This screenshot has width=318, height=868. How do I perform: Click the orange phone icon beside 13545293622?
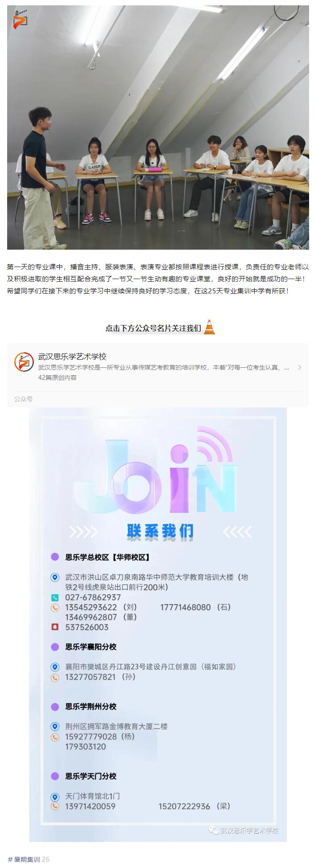tap(55, 608)
